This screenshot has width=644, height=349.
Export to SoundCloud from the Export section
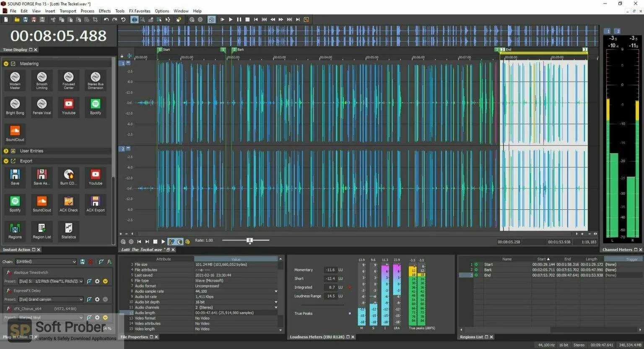point(42,204)
